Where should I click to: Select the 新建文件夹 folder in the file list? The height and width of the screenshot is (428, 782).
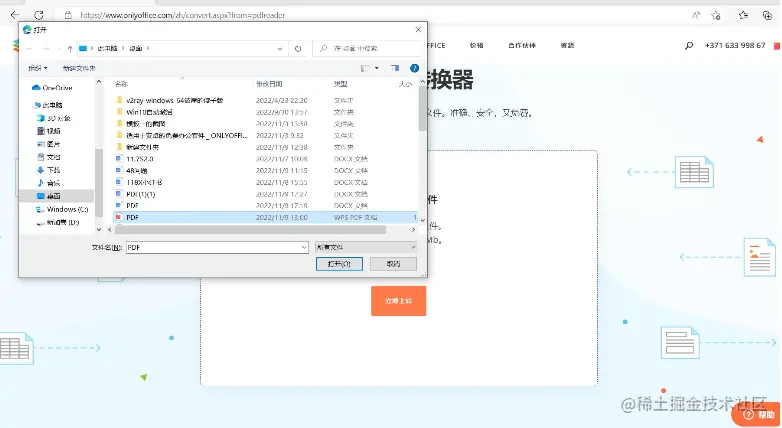[x=138, y=147]
